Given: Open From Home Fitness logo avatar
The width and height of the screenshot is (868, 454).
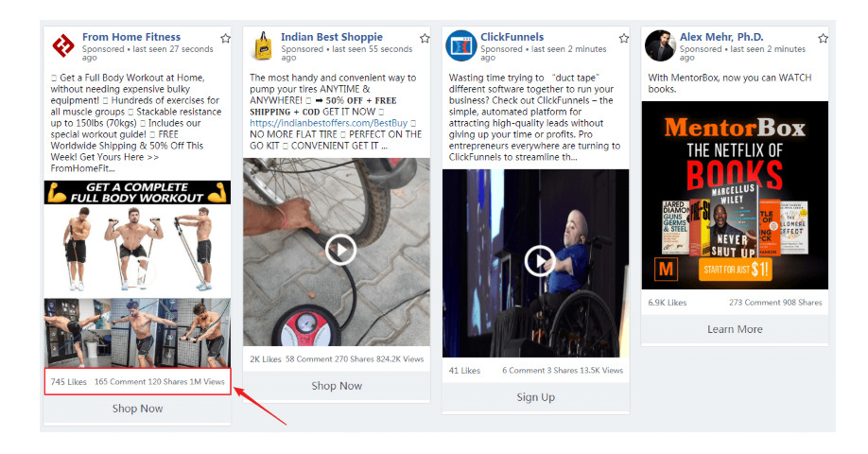Looking at the screenshot, I should pyautogui.click(x=63, y=45).
